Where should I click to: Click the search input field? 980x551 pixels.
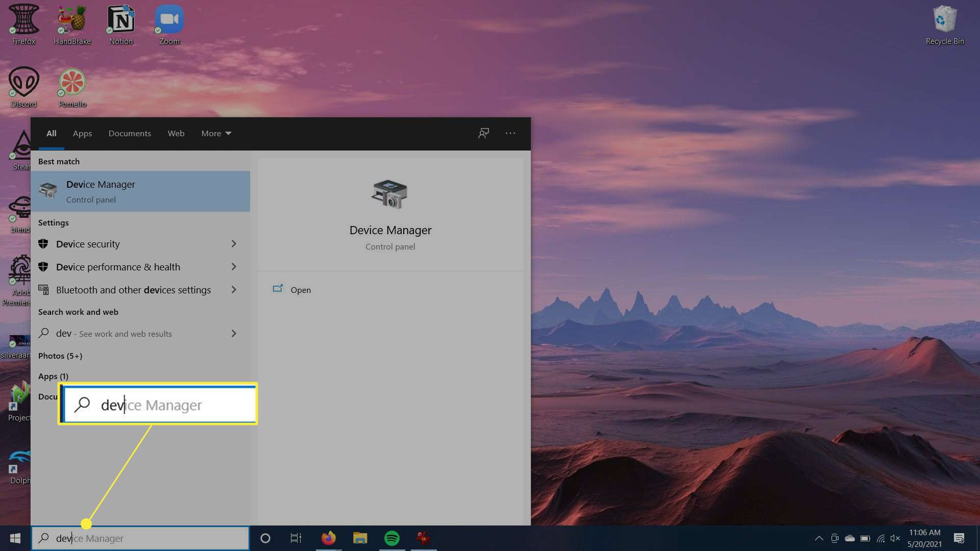(x=141, y=538)
